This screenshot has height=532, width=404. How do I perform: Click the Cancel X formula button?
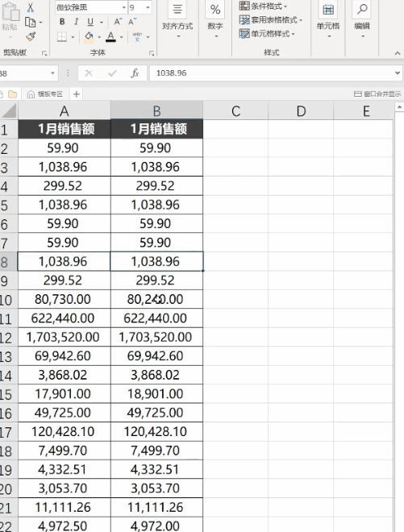[x=89, y=73]
